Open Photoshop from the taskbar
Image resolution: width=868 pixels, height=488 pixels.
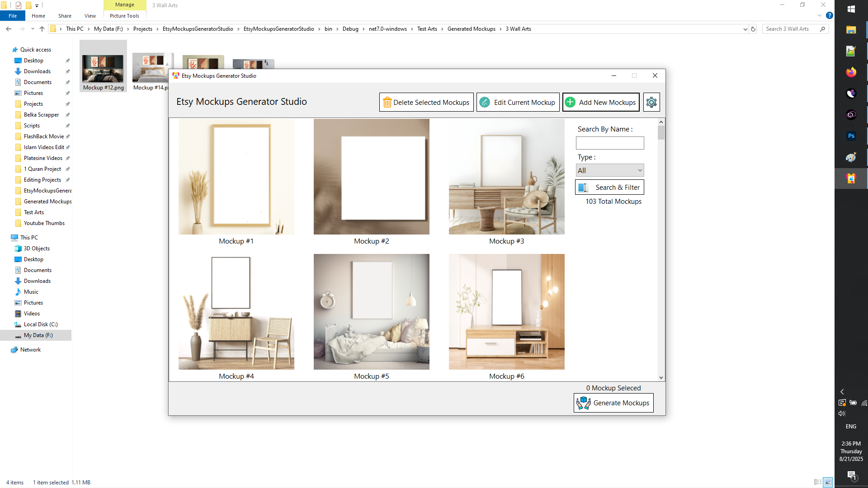(x=851, y=136)
